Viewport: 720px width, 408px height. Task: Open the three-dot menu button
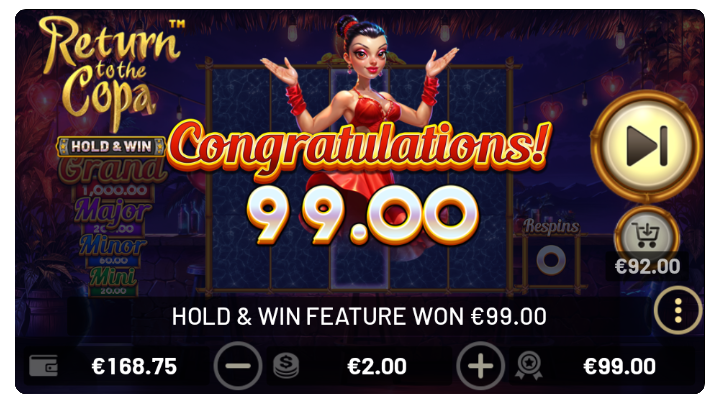[x=678, y=311]
